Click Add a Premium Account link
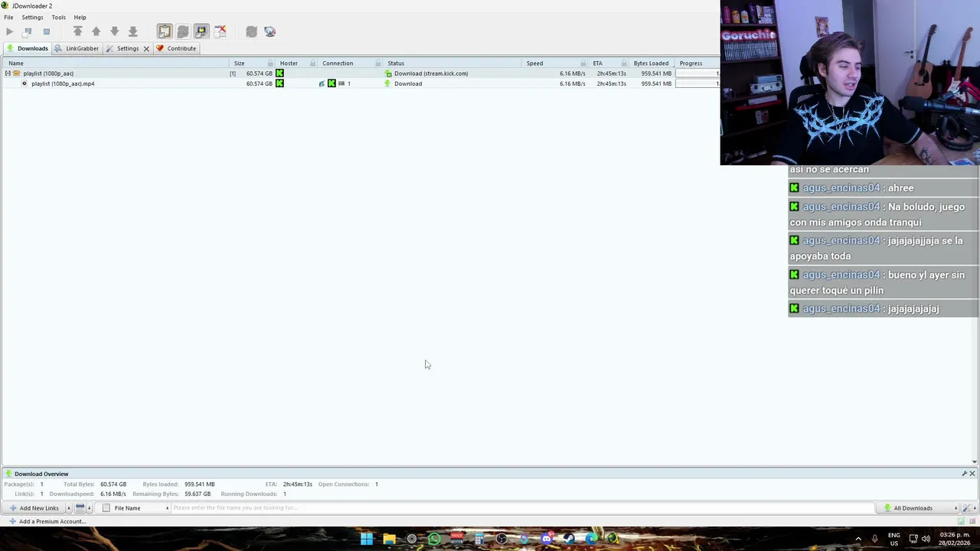The width and height of the screenshot is (980, 551). (47, 521)
